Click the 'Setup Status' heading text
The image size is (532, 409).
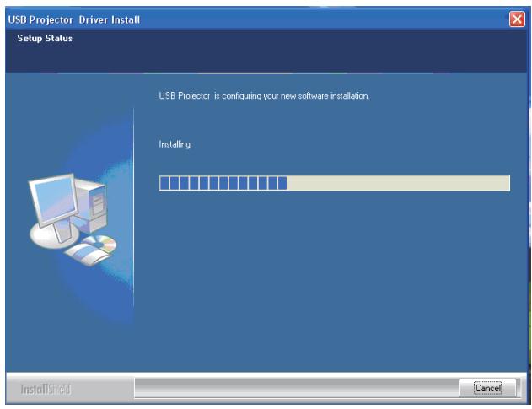pyautogui.click(x=45, y=38)
